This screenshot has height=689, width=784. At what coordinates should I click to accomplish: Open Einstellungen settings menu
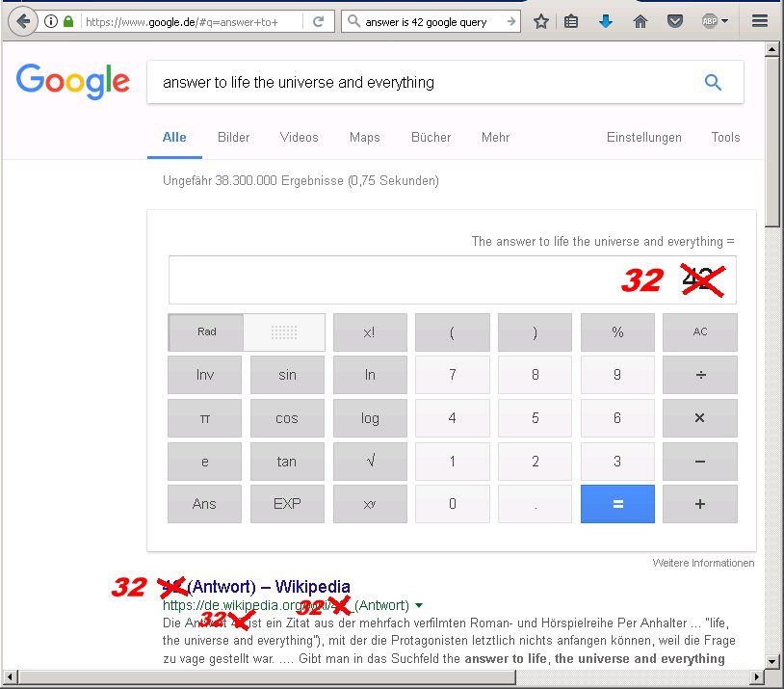tap(644, 137)
